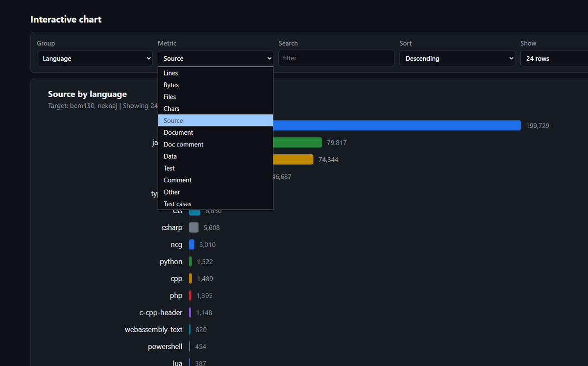Click the value 1,522
The image size is (588, 366).
click(x=205, y=262)
